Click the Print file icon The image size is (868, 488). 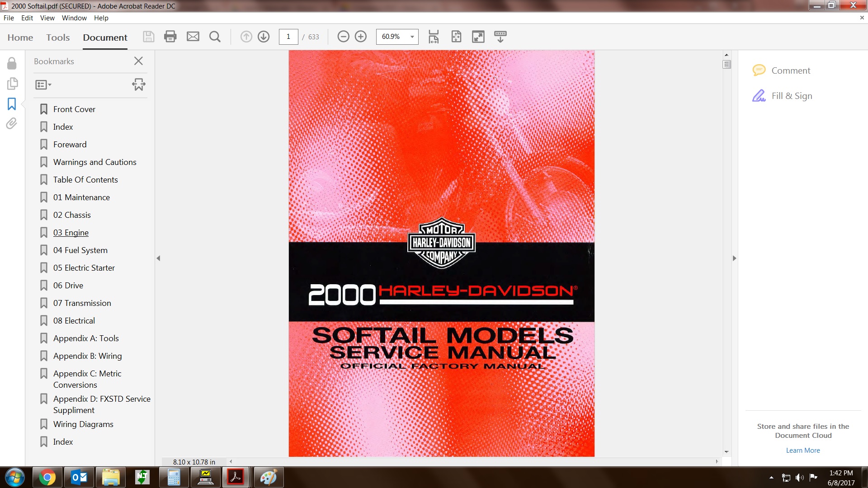pos(170,37)
